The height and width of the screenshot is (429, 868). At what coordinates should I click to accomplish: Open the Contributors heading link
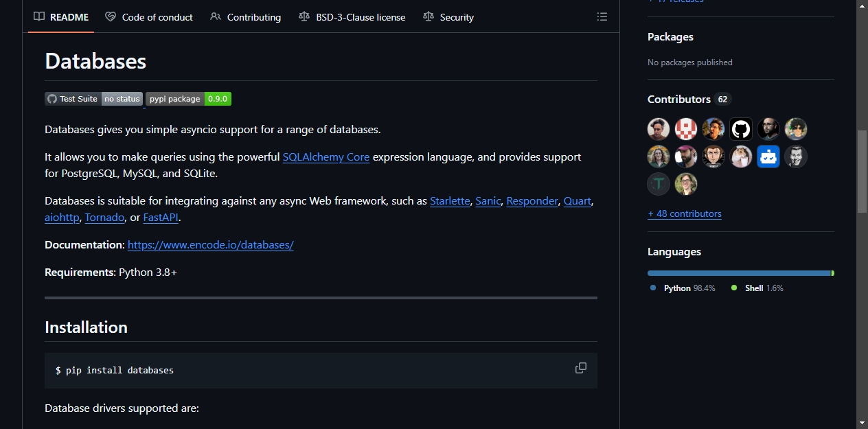[x=679, y=100]
